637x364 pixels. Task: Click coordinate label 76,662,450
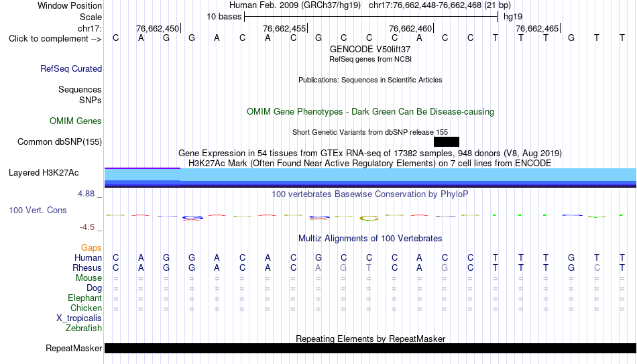click(158, 28)
